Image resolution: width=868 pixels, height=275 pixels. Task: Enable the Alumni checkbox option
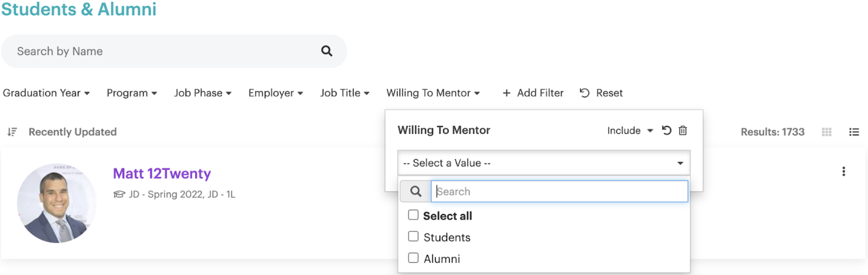point(413,258)
